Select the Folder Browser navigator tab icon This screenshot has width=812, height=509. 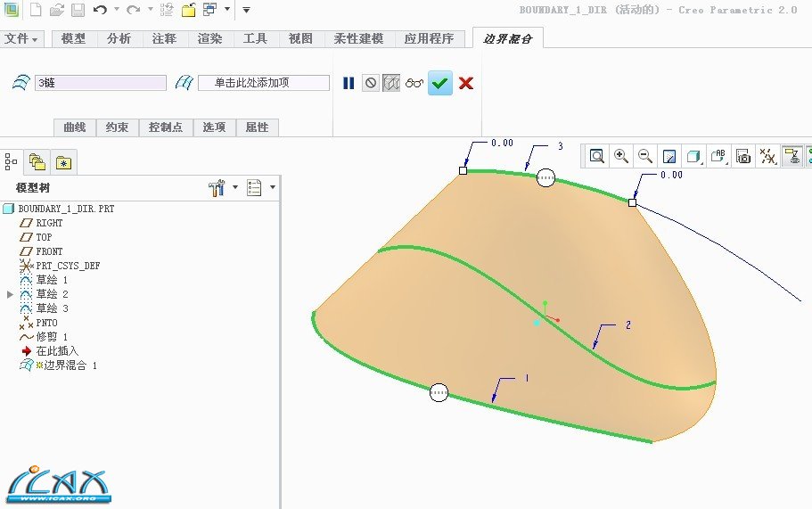coord(37,162)
